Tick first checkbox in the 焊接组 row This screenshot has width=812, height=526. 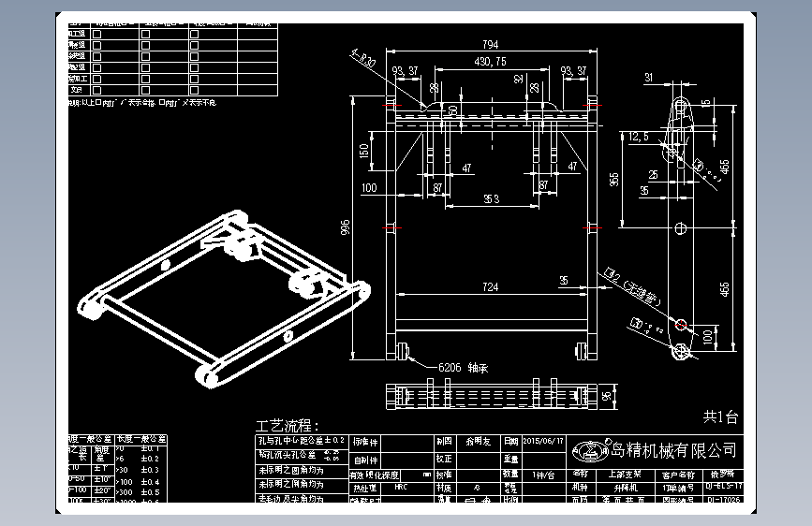pyautogui.click(x=96, y=46)
